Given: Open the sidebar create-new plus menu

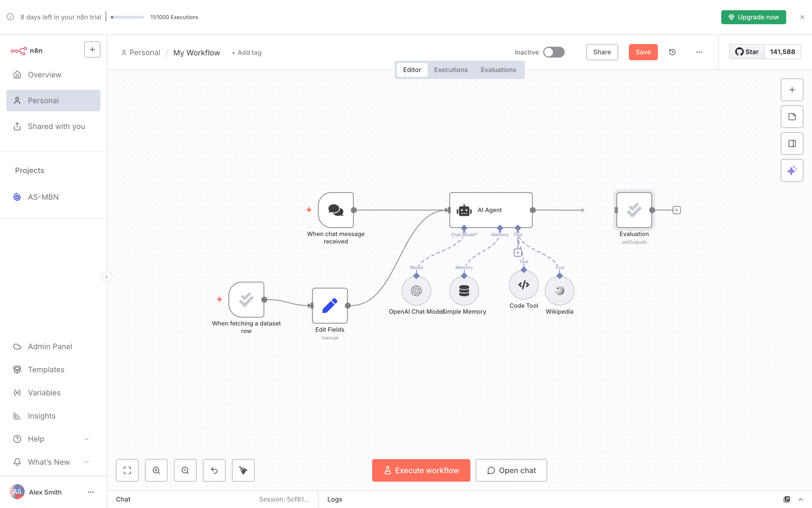Looking at the screenshot, I should click(92, 50).
